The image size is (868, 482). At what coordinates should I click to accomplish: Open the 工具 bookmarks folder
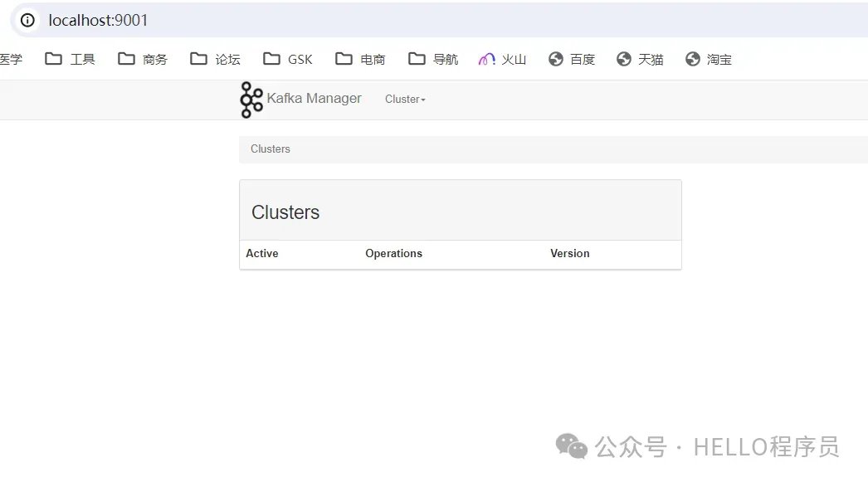coord(71,59)
